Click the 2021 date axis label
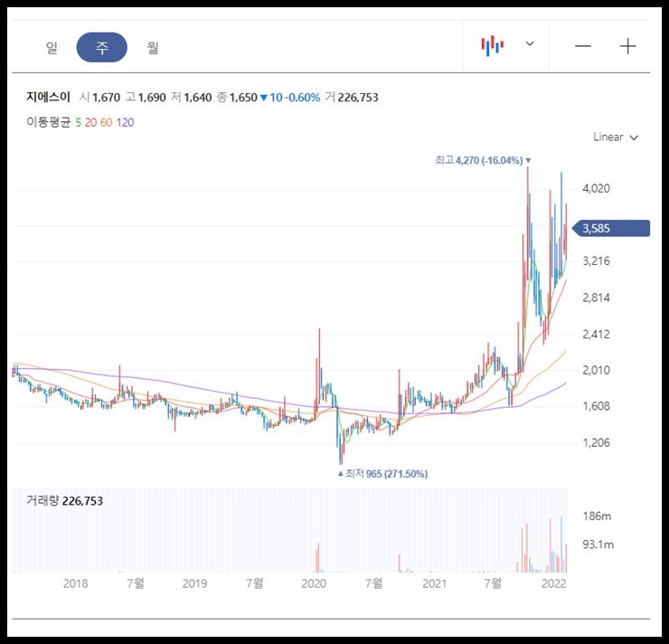 click(x=434, y=583)
